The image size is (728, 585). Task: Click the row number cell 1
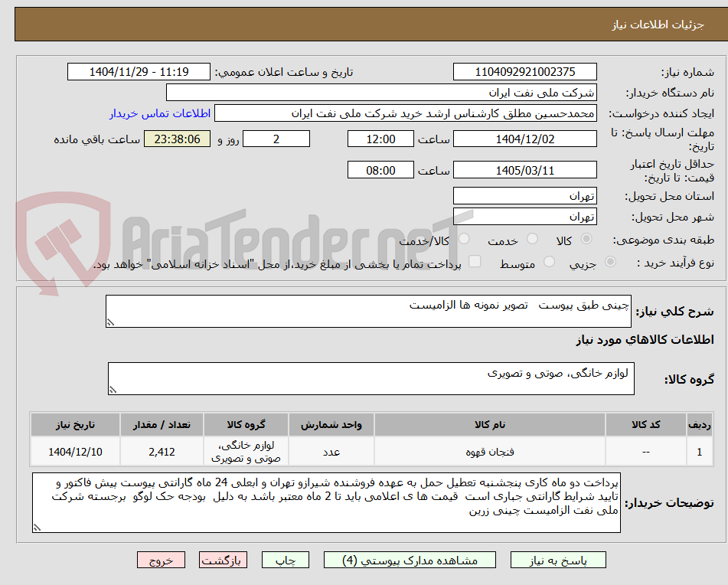(x=700, y=451)
